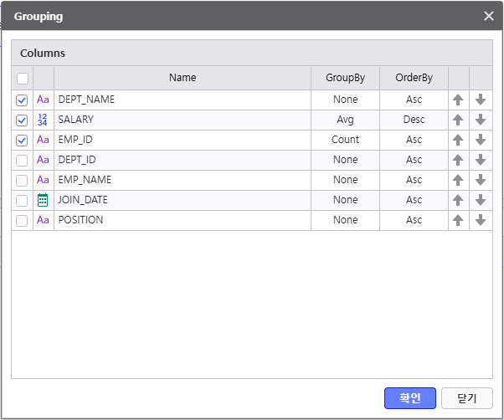This screenshot has height=420, width=504.
Task: Open GroupBy option for SALARY showing Avg
Action: tap(345, 120)
